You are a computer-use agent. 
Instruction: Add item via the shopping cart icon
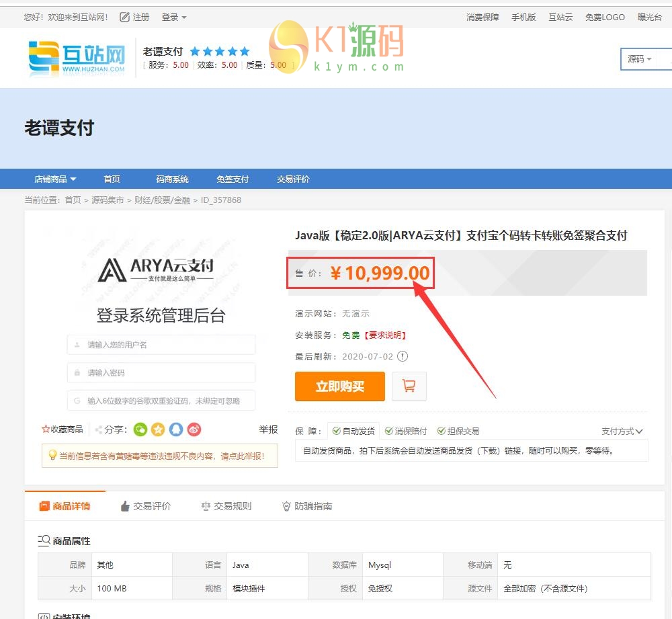tap(409, 386)
